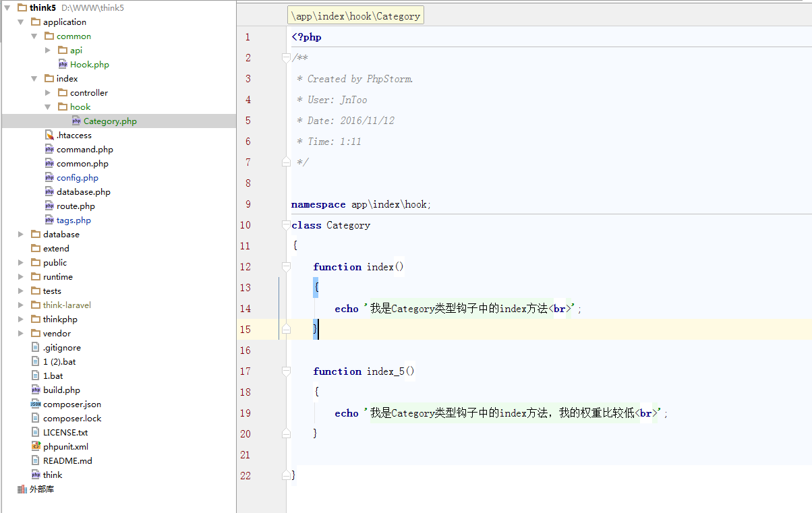Expand the tests folder arrow
The image size is (812, 513).
pos(21,291)
